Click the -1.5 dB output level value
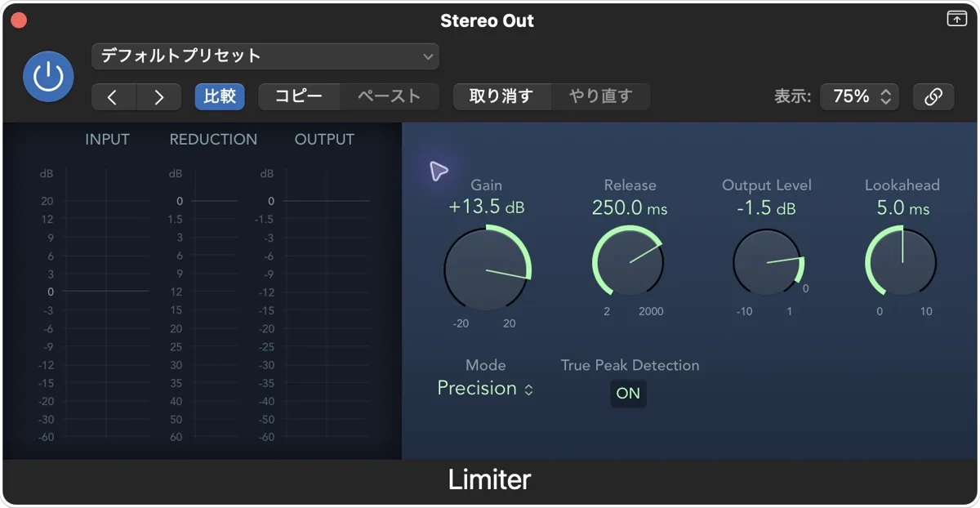Image resolution: width=980 pixels, height=508 pixels. (766, 208)
